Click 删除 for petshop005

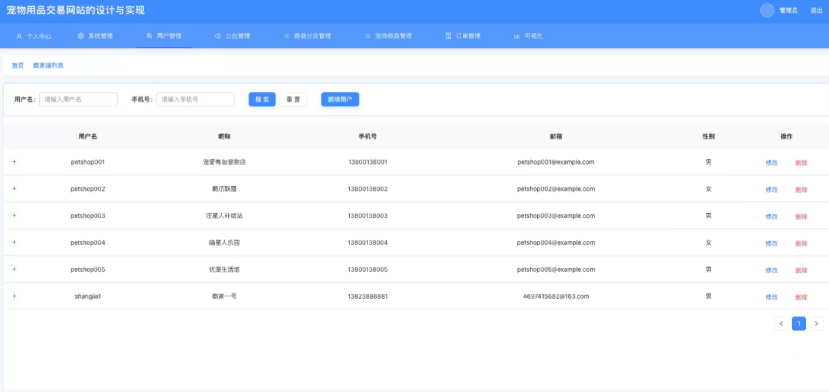coord(801,270)
